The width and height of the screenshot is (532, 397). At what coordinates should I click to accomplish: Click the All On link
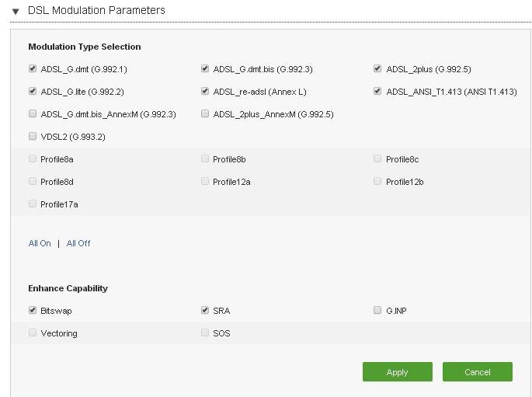point(40,243)
